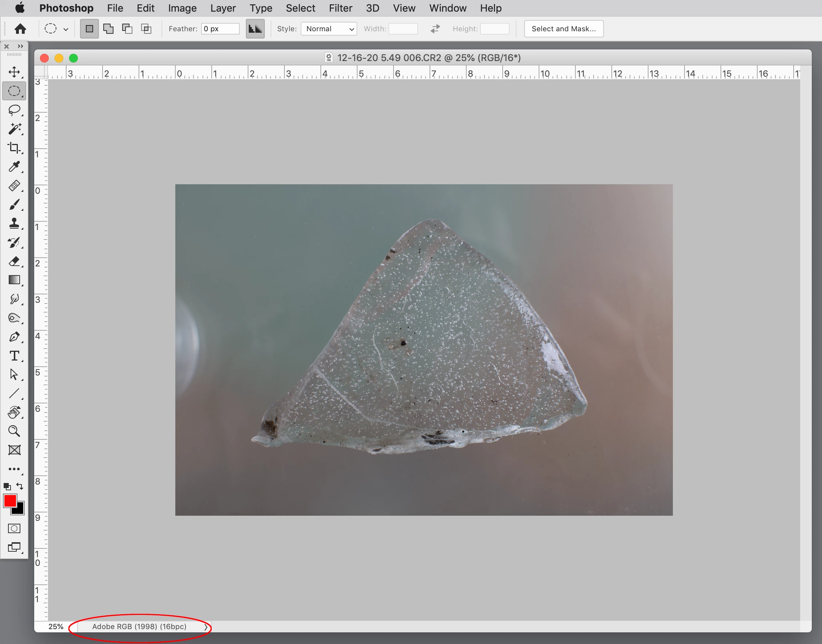
Task: Select the Move tool
Action: click(x=14, y=72)
